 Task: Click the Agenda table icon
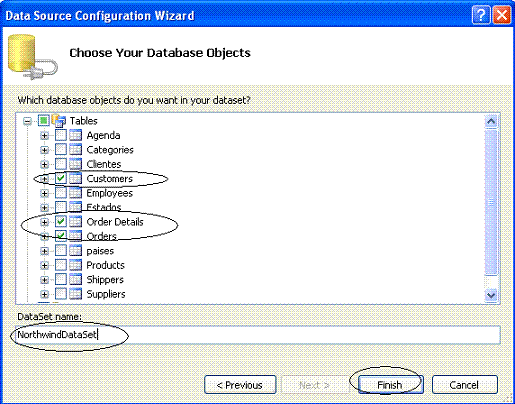(76, 135)
